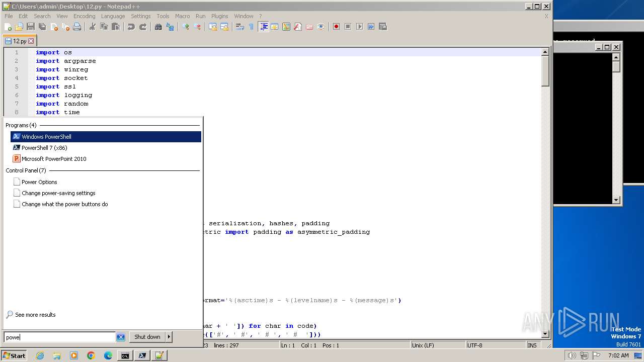Open Find with the binoculars icon

click(158, 27)
